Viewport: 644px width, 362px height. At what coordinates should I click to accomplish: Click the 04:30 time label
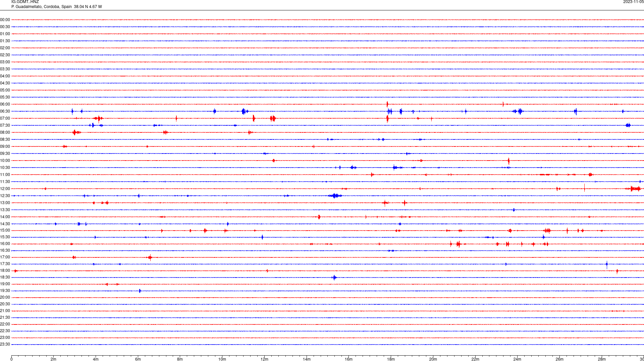pos(5,83)
